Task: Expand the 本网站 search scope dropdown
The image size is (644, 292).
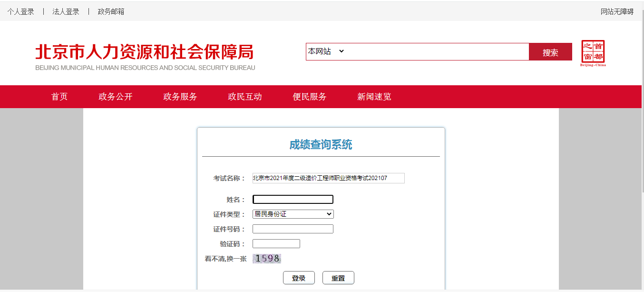Action: (326, 51)
